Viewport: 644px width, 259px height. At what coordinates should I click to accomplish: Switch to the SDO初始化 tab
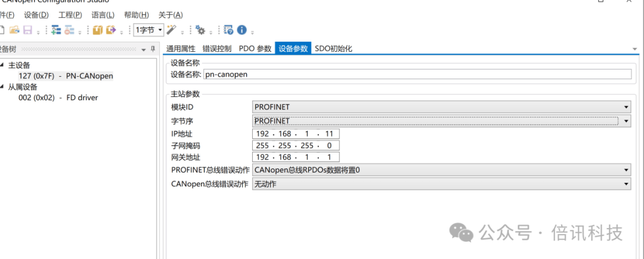(333, 48)
